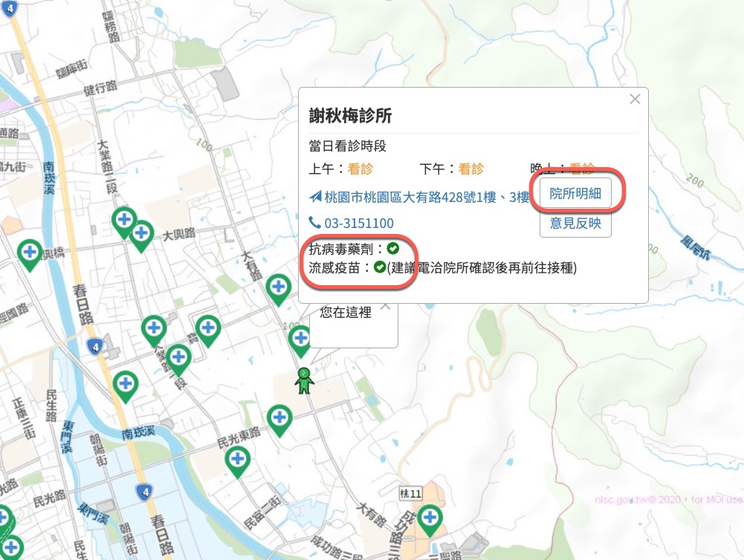Select clinic marker right of the 寶 label
This screenshot has width=744, height=560.
(x=208, y=331)
